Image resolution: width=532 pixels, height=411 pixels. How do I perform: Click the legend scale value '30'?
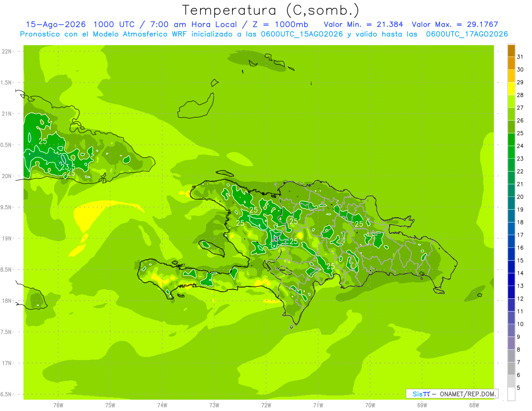click(520, 70)
